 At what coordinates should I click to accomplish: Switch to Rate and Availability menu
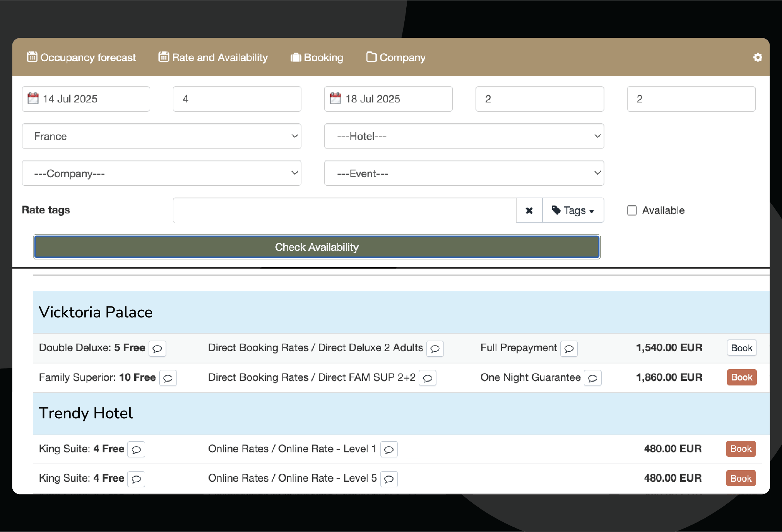pos(213,57)
